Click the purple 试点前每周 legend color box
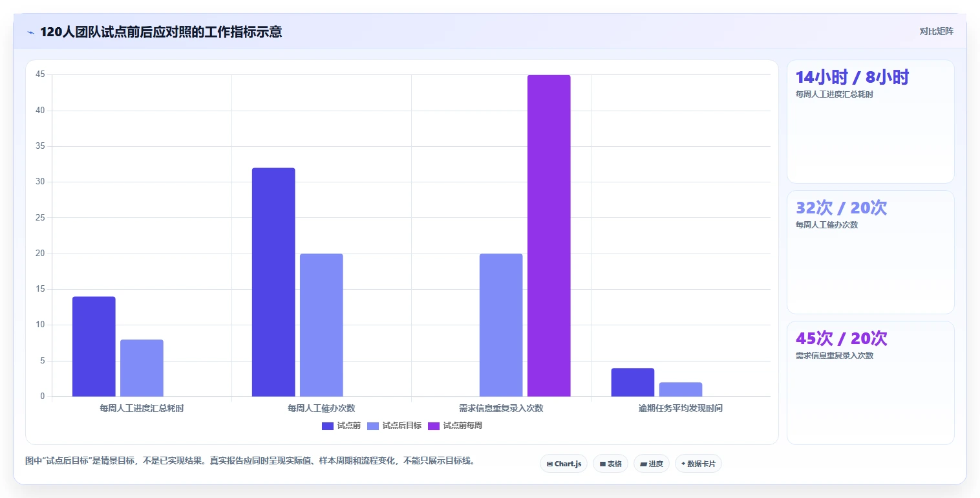This screenshot has height=498, width=980. click(434, 426)
